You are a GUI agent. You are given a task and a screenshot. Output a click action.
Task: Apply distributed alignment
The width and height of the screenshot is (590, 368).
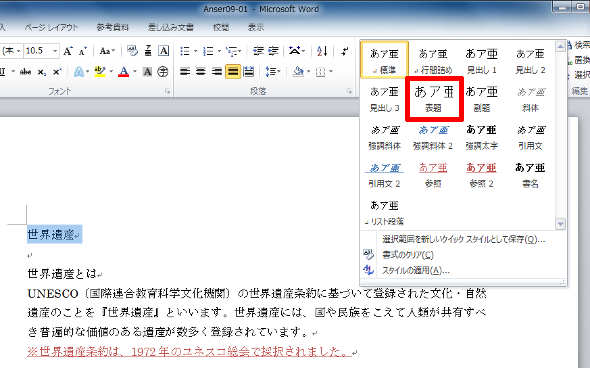pyautogui.click(x=248, y=71)
